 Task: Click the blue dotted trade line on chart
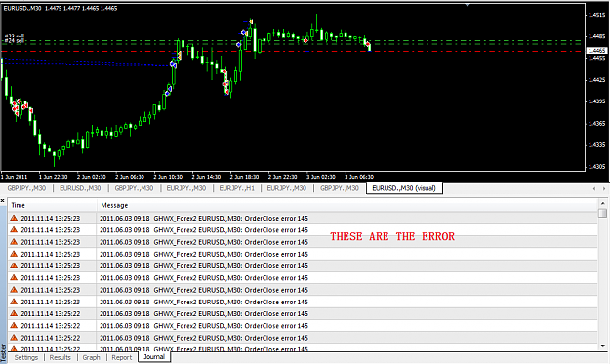[x=86, y=63]
